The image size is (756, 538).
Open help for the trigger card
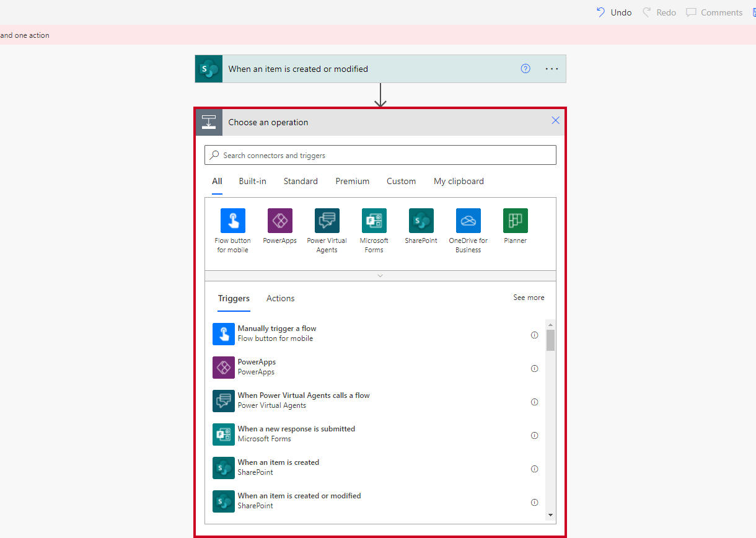tap(525, 69)
